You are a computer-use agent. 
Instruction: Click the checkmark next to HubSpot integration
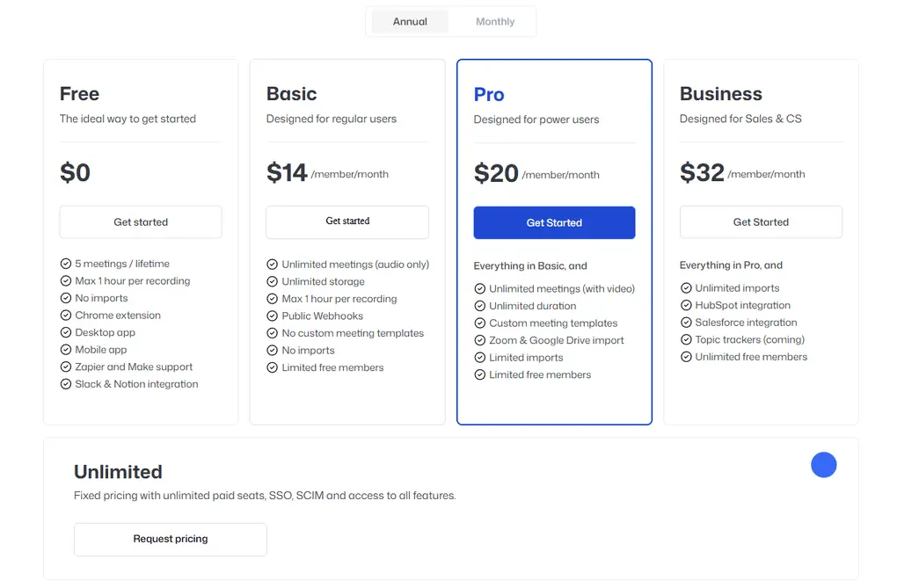click(687, 305)
